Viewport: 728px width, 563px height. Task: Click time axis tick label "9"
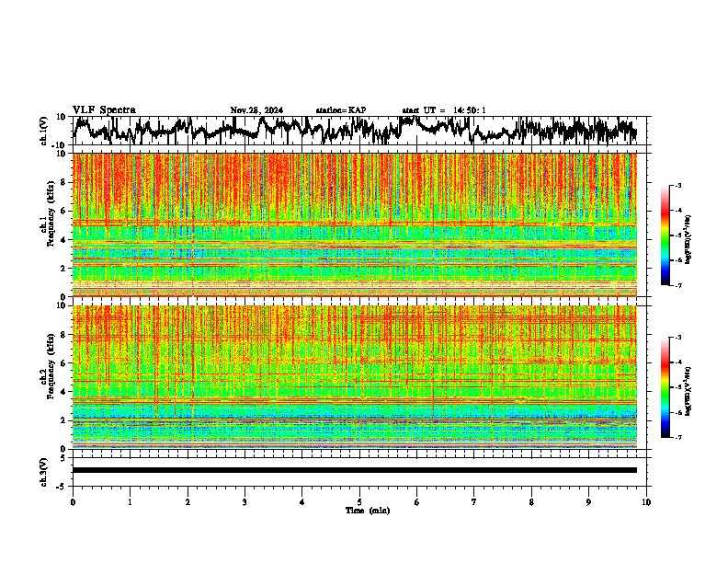588,502
